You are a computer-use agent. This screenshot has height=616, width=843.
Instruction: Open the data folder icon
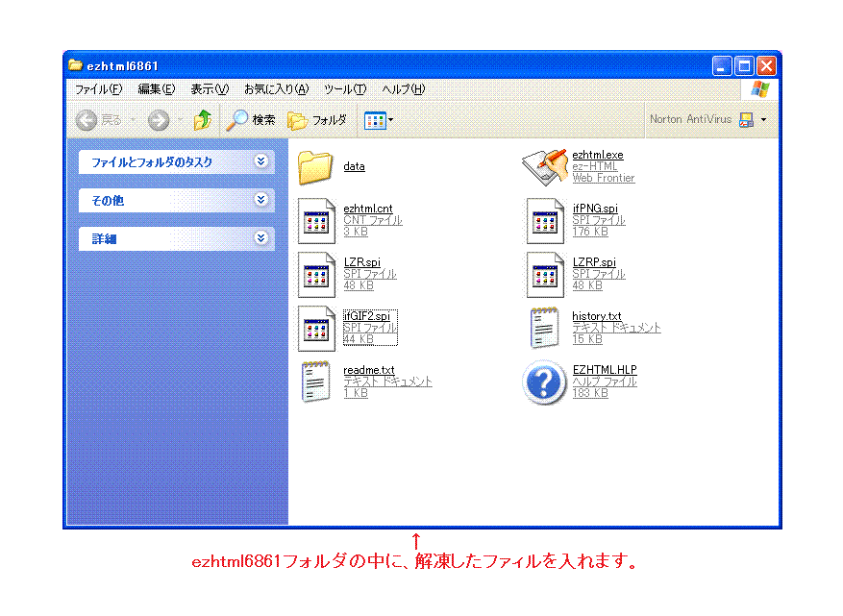tap(315, 167)
